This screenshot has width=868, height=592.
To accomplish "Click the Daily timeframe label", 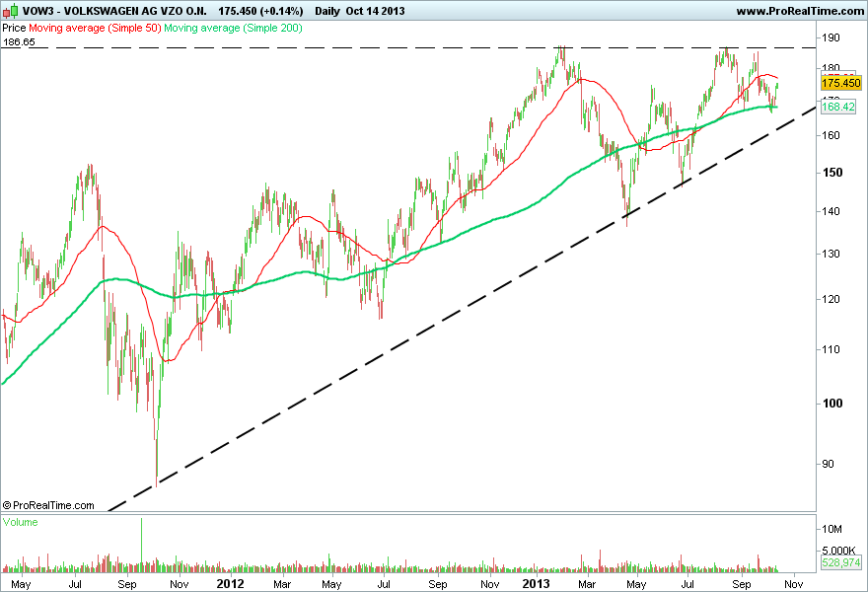I will click(327, 11).
